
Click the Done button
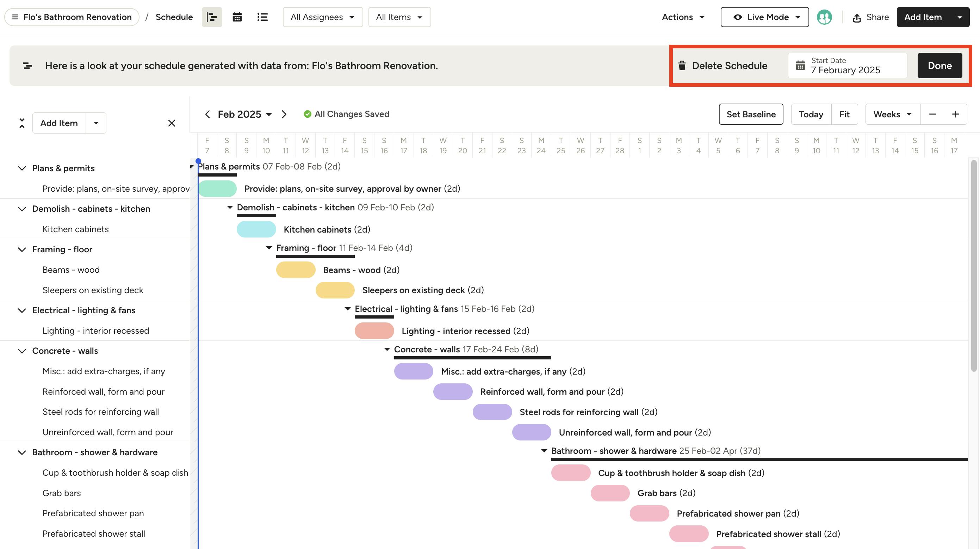click(939, 66)
